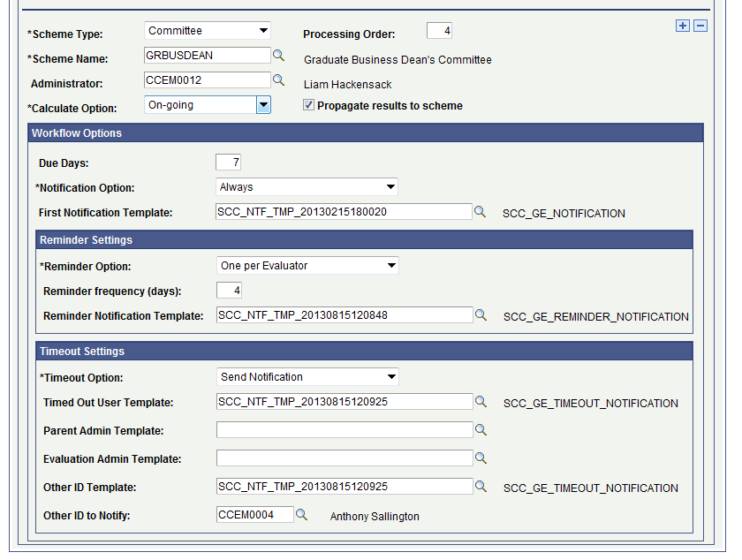Click the Reminder frequency days field

click(229, 291)
